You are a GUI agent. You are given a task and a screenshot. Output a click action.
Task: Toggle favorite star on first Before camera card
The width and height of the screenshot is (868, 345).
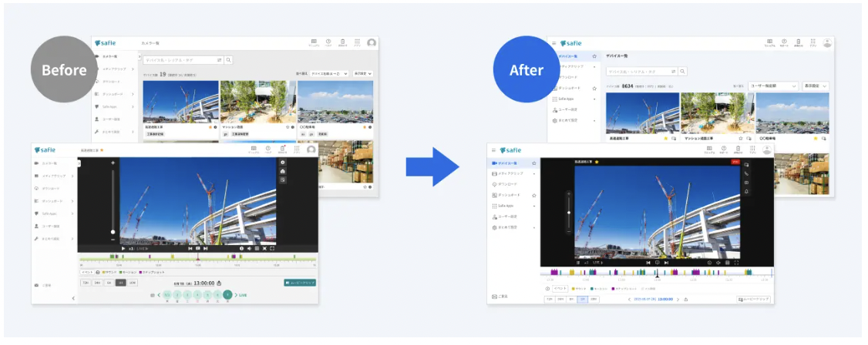point(210,126)
